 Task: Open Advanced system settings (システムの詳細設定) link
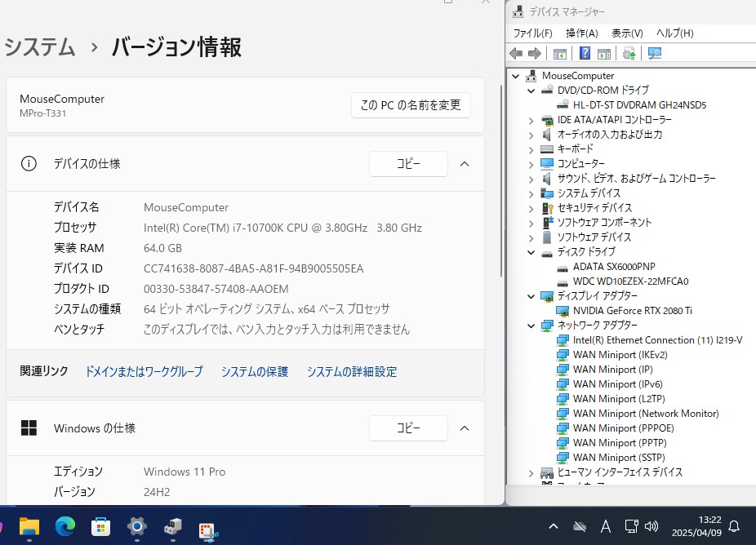click(352, 371)
